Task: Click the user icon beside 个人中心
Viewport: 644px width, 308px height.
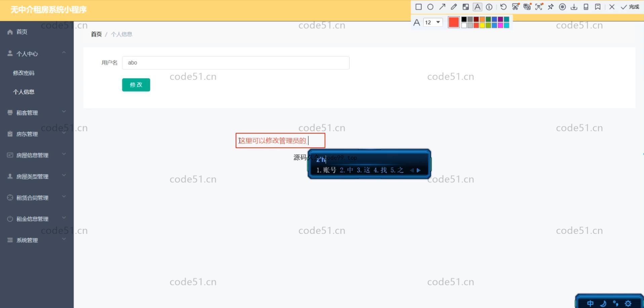Action: [x=10, y=53]
